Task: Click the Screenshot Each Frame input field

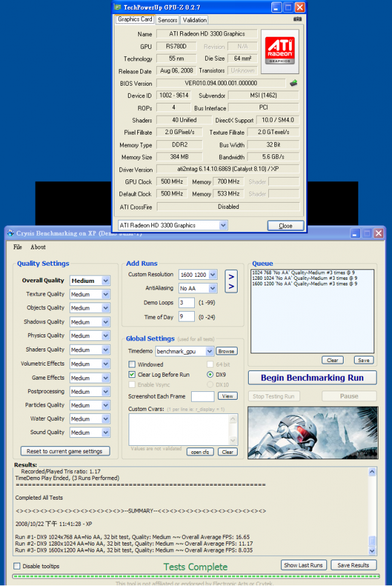Action: point(203,396)
